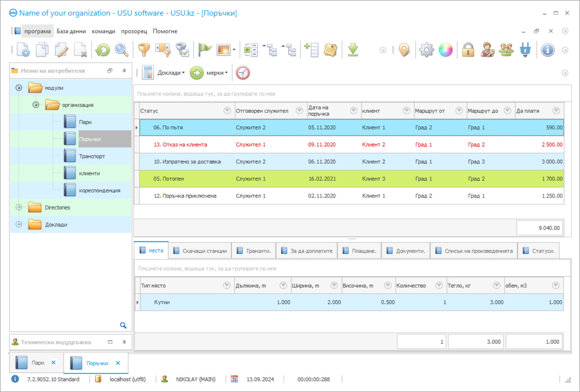Select the row 13. Отказ на клиента
Viewport: 580px width, 392px height.
click(352, 144)
